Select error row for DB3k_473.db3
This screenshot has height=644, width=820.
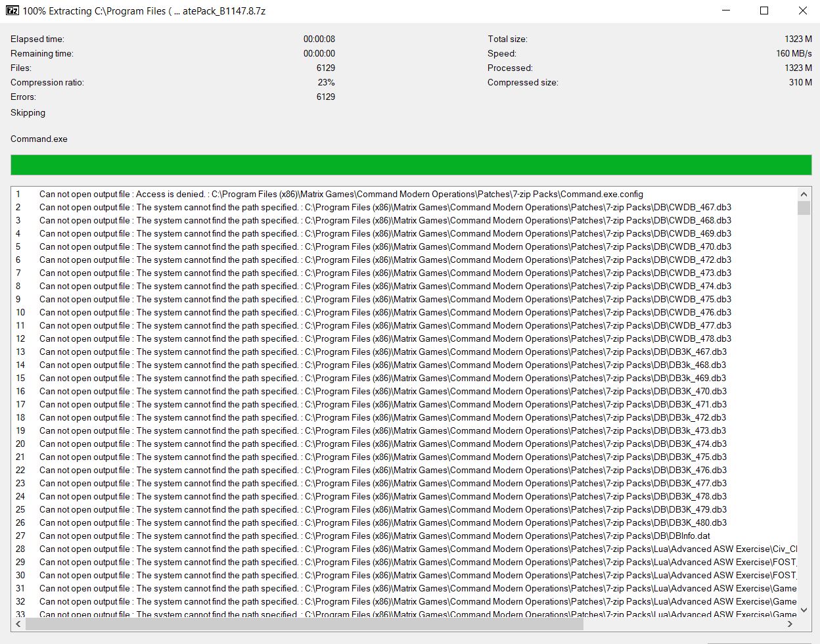coord(404,430)
